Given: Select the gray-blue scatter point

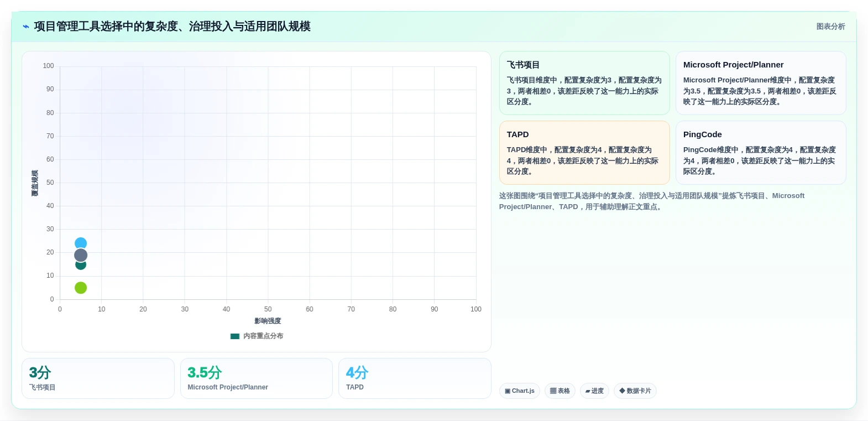Looking at the screenshot, I should (81, 255).
